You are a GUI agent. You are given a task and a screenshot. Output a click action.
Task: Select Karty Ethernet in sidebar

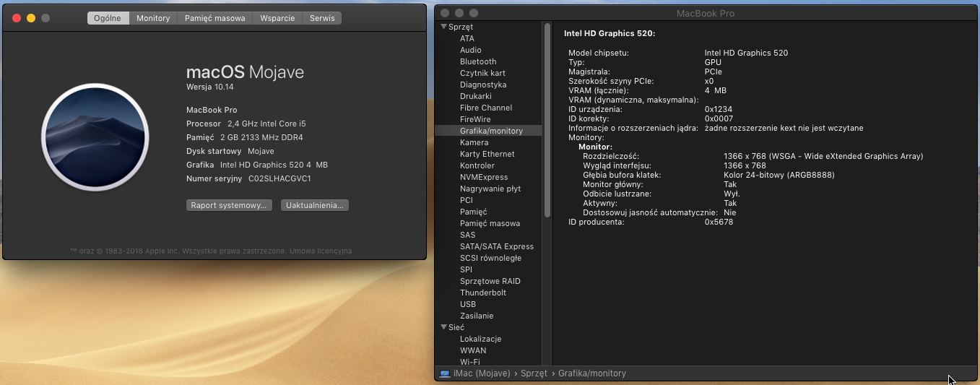point(487,154)
